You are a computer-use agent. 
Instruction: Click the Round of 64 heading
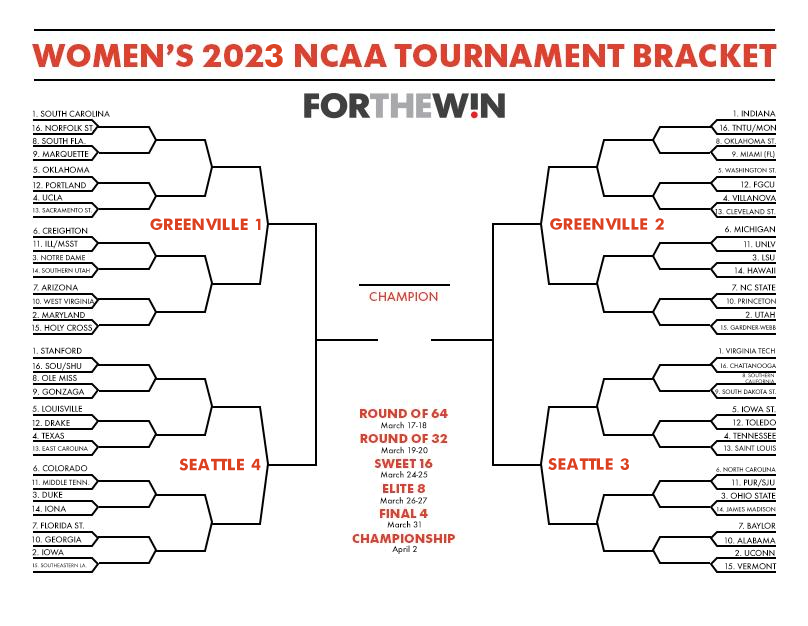click(x=403, y=414)
